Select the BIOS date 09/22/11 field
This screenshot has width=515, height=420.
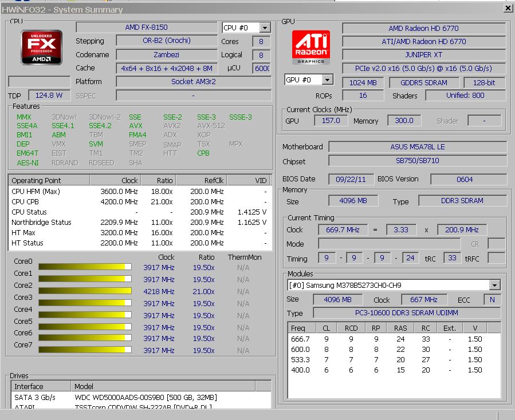(x=351, y=179)
